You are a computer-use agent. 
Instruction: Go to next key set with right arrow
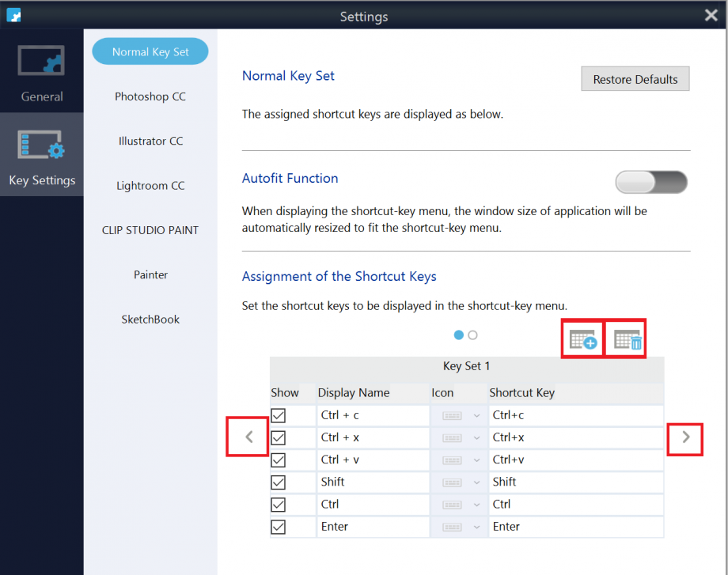(686, 437)
